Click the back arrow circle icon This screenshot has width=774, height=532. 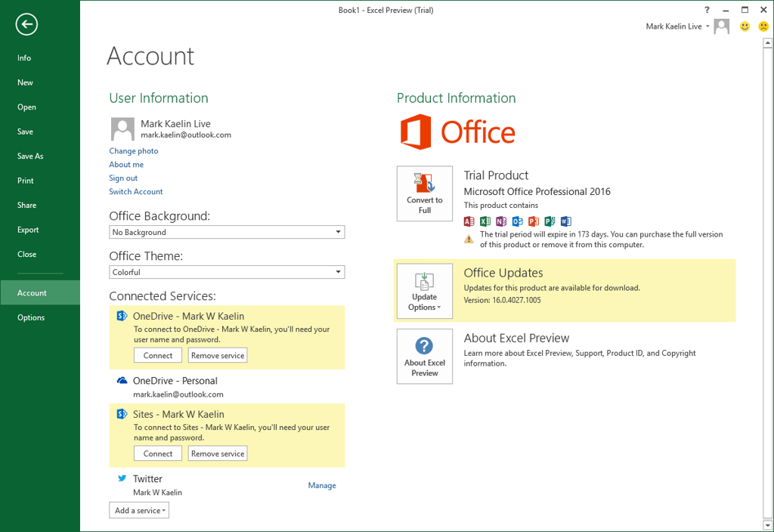[26, 24]
